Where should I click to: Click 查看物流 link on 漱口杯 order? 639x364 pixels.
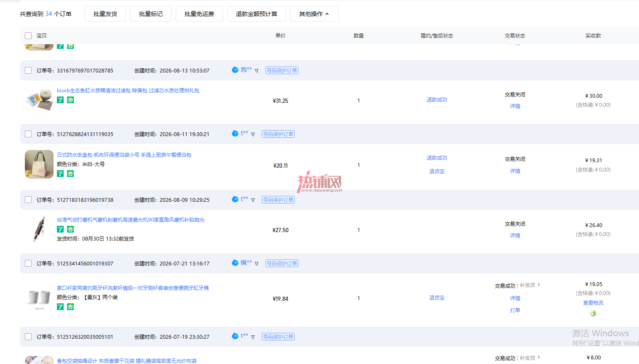[x=593, y=303]
